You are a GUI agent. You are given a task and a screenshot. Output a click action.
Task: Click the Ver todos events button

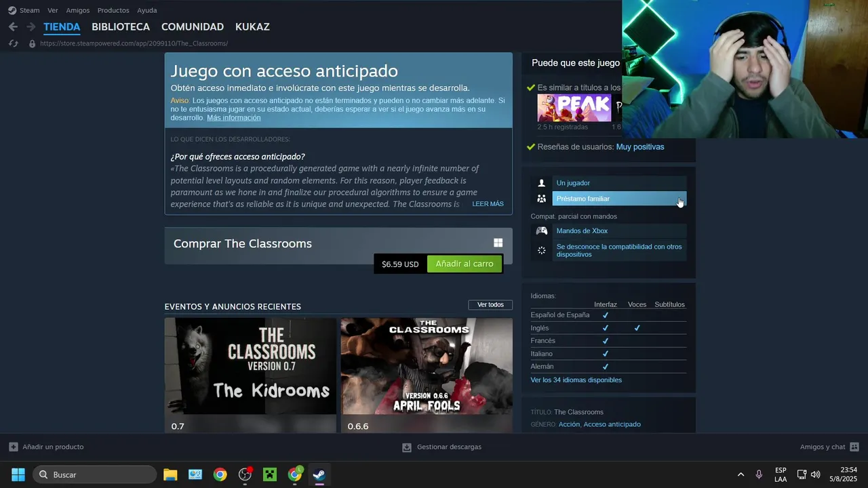[x=490, y=305]
